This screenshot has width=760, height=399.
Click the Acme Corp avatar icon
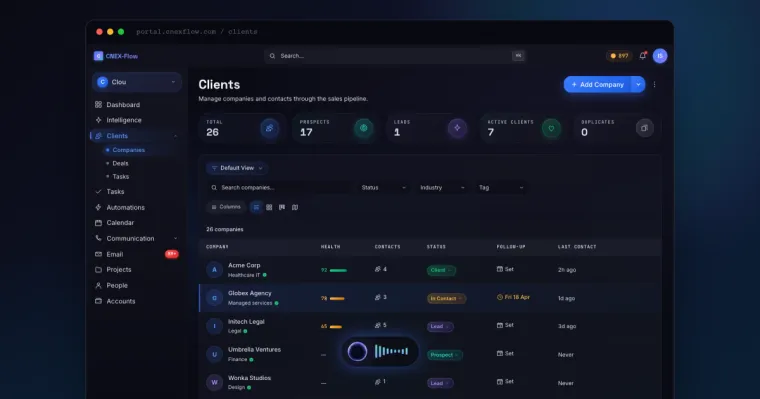pos(214,270)
